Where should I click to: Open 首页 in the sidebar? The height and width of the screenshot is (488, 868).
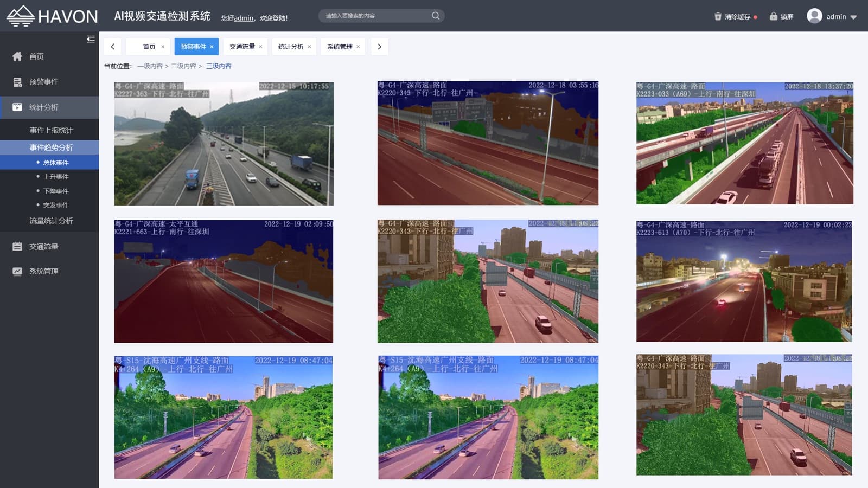49,56
